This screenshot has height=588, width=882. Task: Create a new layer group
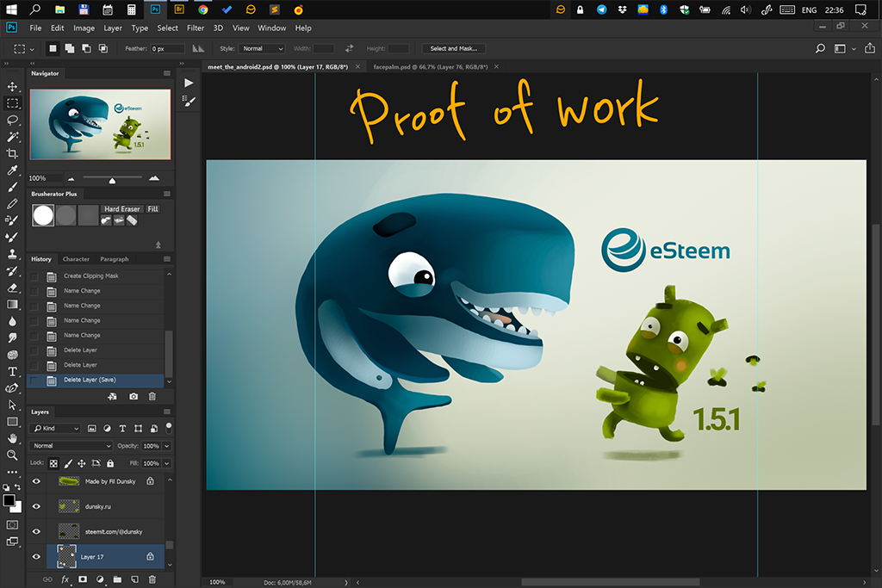click(117, 579)
